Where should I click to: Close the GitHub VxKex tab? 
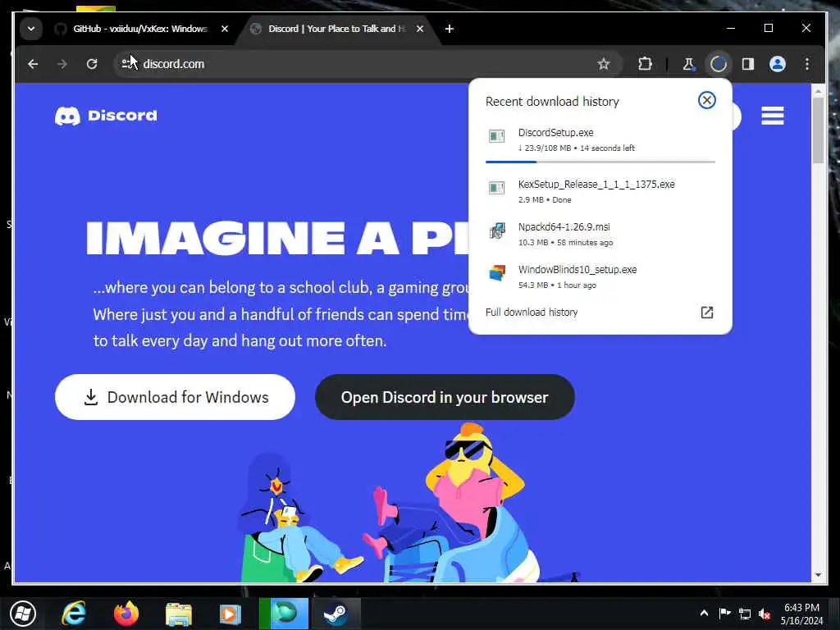click(x=225, y=29)
